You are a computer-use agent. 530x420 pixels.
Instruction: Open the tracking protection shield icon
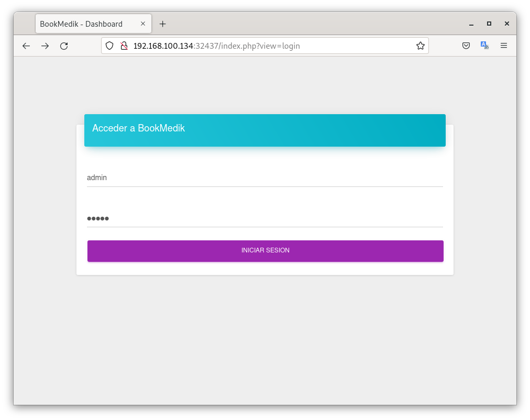point(109,46)
